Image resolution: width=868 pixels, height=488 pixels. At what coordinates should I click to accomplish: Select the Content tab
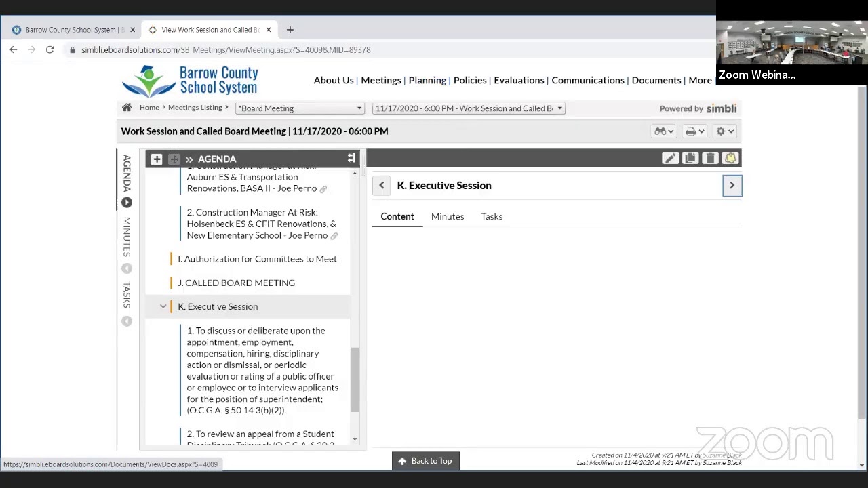(397, 216)
